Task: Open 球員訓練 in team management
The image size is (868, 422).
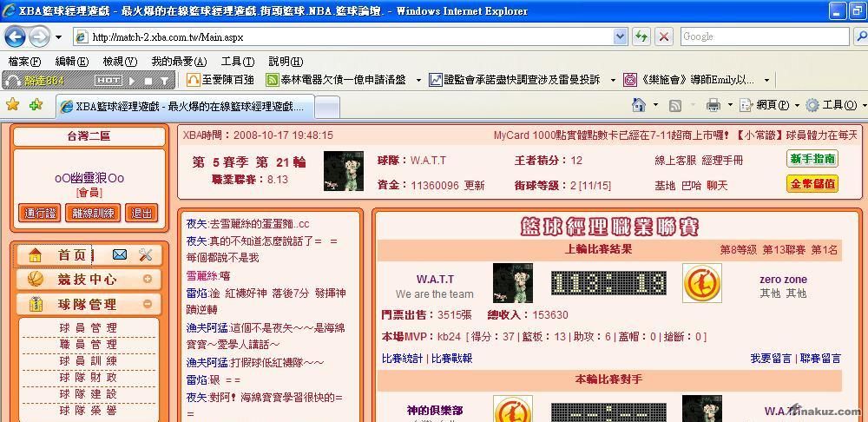Action: coord(89,361)
